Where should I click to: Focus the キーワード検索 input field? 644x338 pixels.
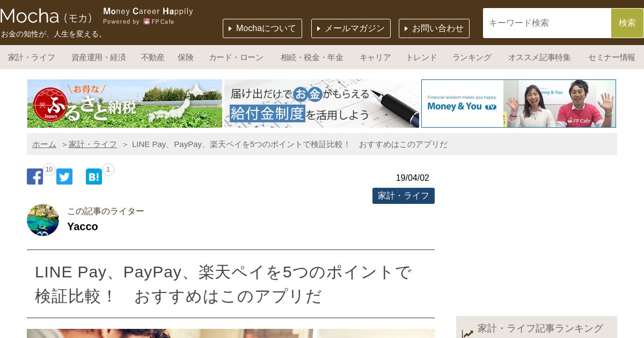(547, 23)
